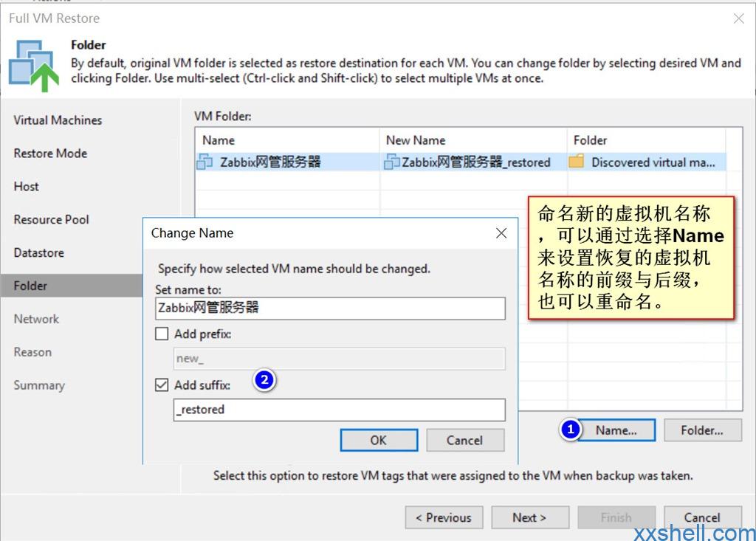Open the Virtual Machines wizard step
Screen dimensions: 756x541
pos(58,120)
